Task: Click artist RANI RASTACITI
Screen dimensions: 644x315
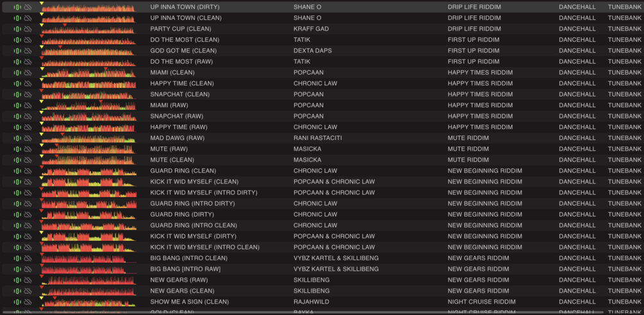Action: tap(317, 138)
